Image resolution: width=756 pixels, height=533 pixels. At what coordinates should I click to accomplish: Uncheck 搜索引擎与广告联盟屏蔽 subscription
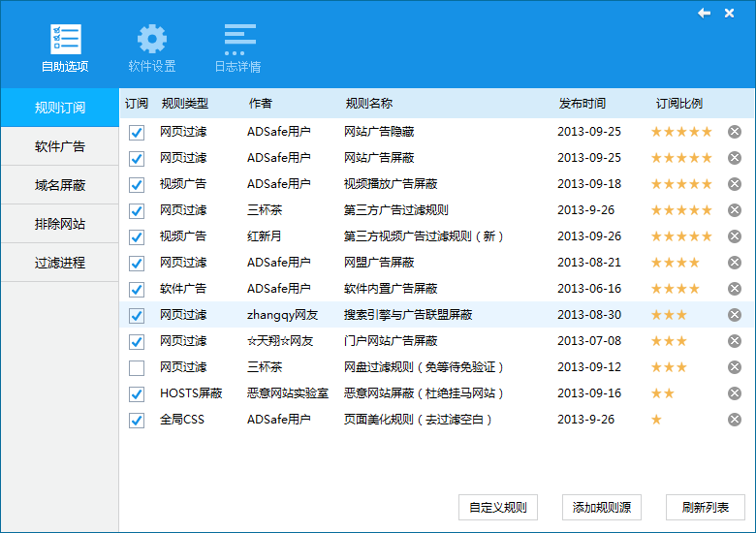point(137,316)
